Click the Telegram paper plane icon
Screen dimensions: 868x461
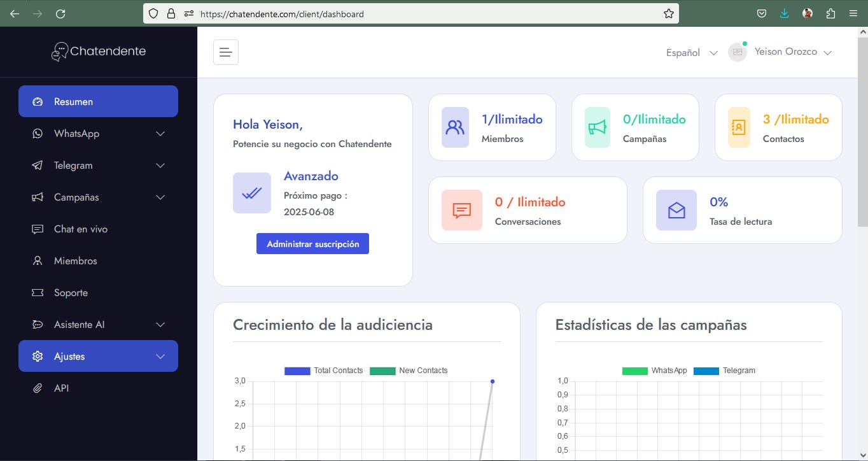pos(38,166)
